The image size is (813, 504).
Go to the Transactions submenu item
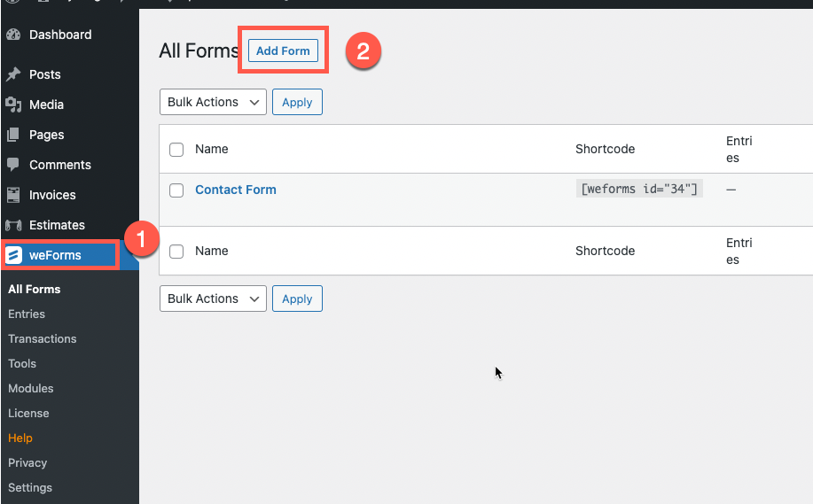tap(43, 339)
